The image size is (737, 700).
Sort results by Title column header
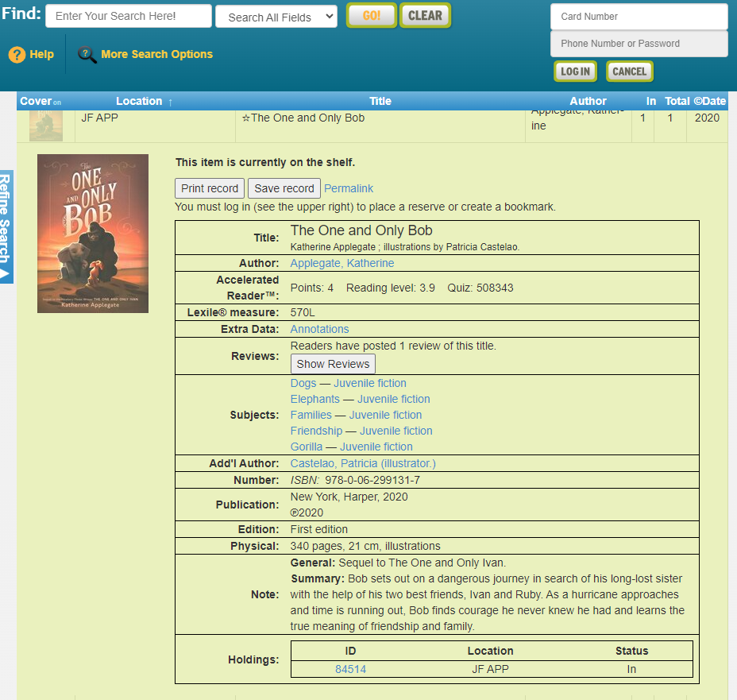380,101
